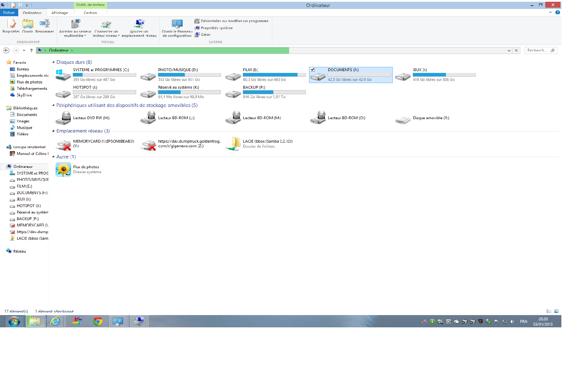The width and height of the screenshot is (588, 368).
Task: Open the Fichier menu tab
Action: pyautogui.click(x=9, y=13)
